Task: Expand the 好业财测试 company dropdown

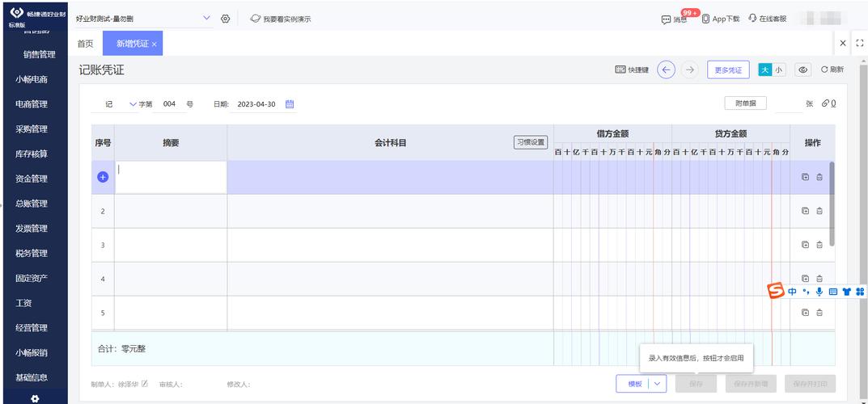Action: [206, 19]
